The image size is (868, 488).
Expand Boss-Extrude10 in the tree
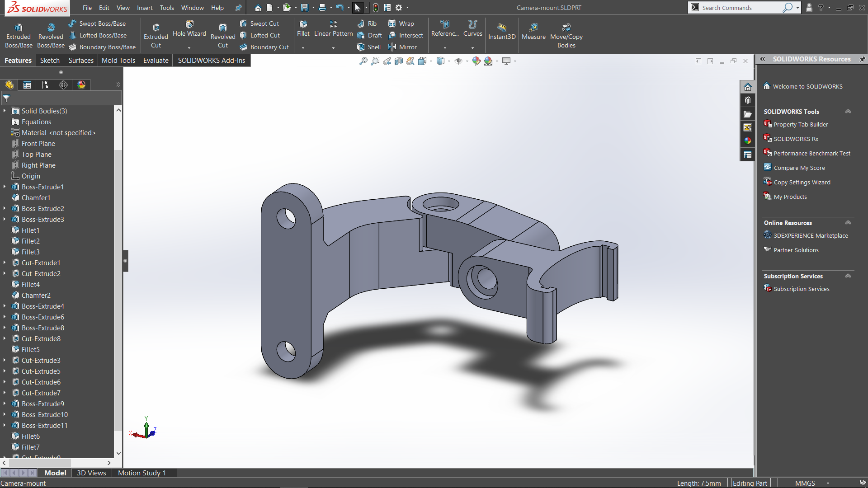click(5, 414)
